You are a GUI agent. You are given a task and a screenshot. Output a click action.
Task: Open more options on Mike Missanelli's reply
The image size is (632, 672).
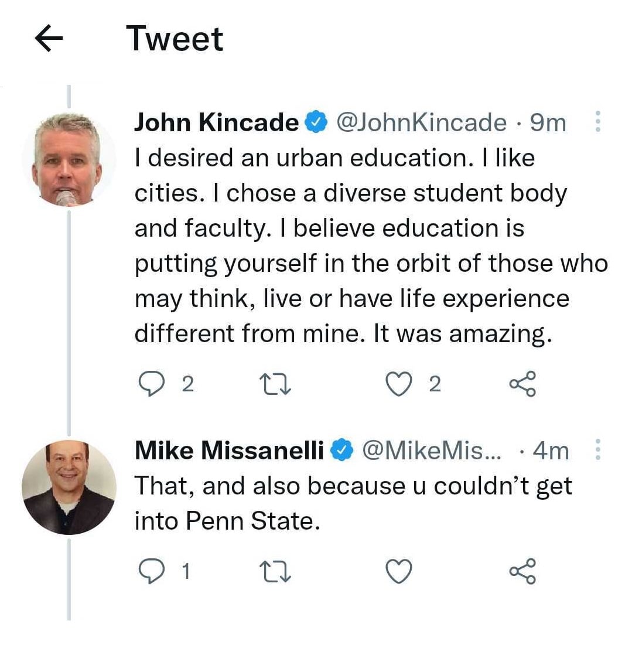598,450
